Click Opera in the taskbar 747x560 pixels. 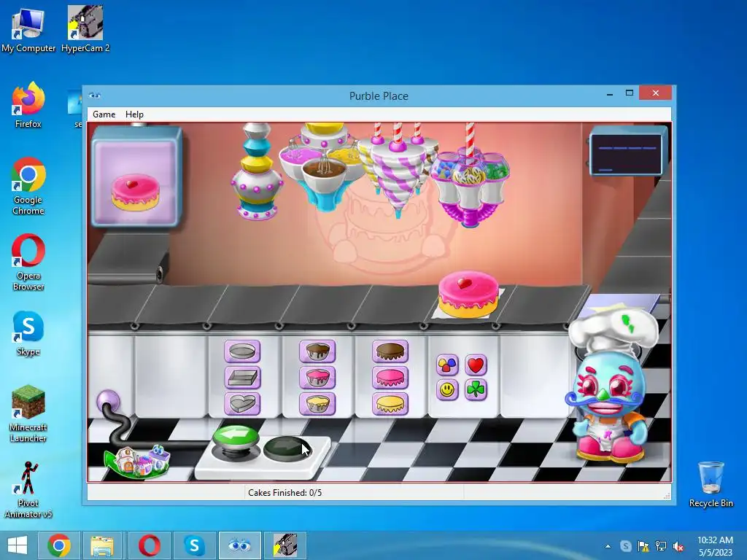point(149,545)
